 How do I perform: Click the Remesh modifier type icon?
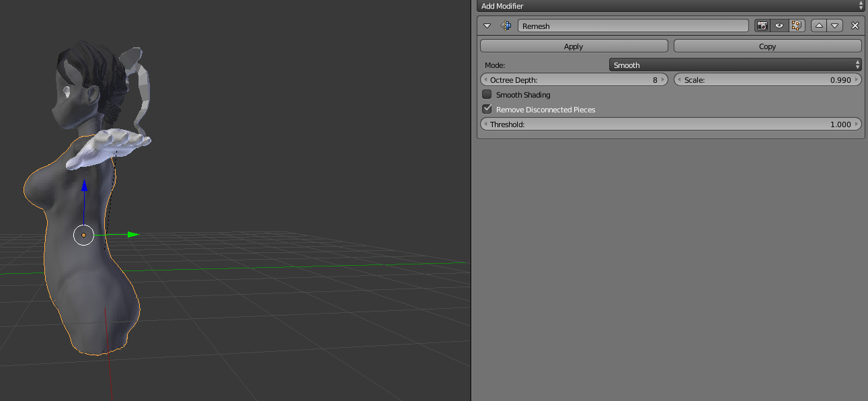[506, 26]
